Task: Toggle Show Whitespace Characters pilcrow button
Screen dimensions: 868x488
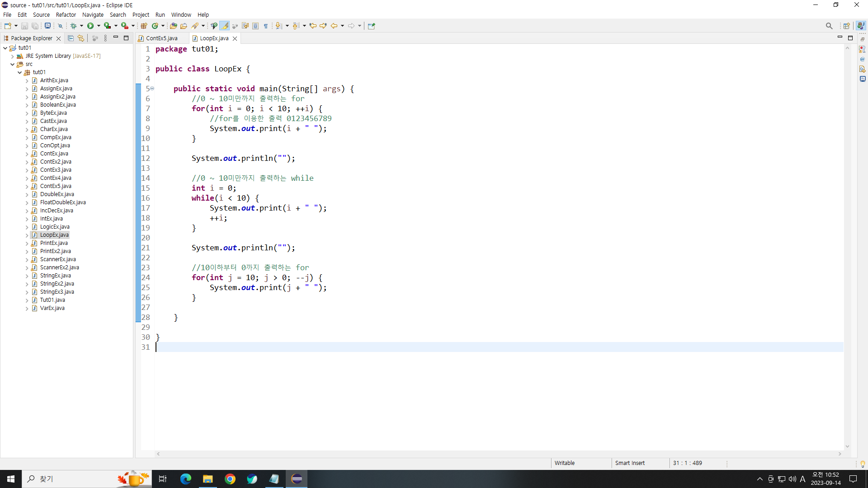Action: [x=266, y=26]
